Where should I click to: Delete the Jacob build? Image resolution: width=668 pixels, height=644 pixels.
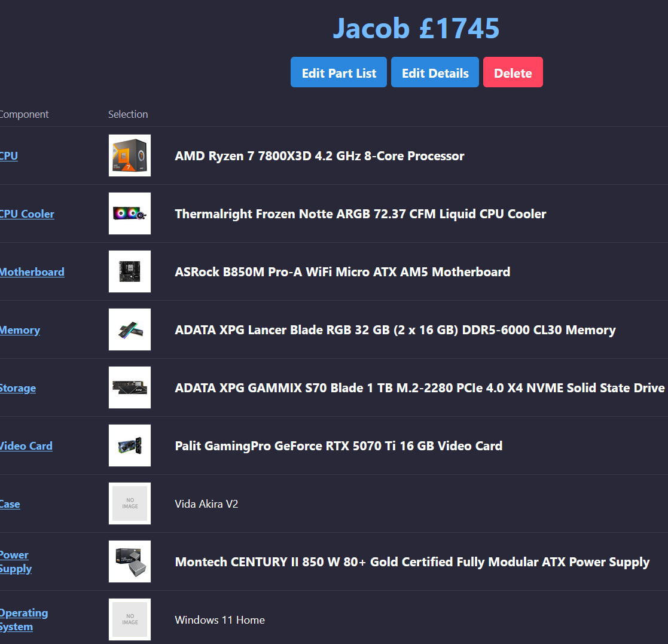[513, 72]
